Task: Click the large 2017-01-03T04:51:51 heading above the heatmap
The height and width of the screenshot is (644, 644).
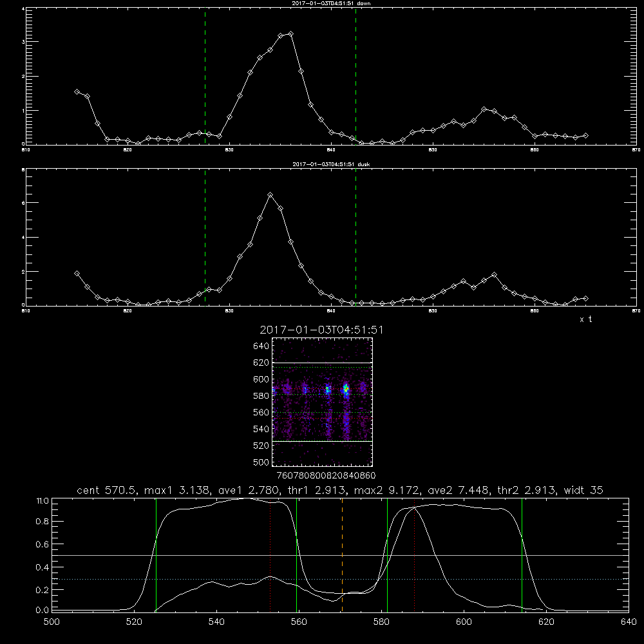Action: click(x=321, y=330)
